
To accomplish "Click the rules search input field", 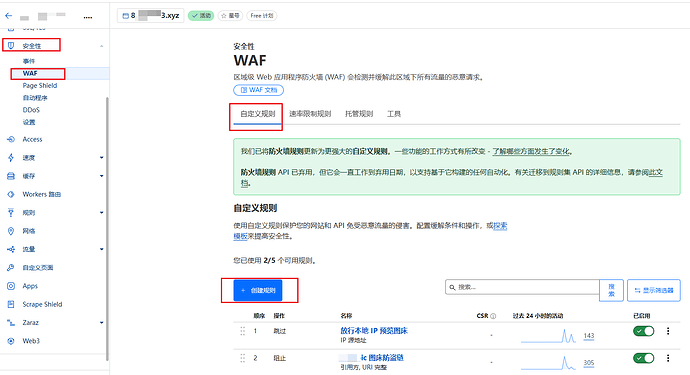I will (522, 287).
